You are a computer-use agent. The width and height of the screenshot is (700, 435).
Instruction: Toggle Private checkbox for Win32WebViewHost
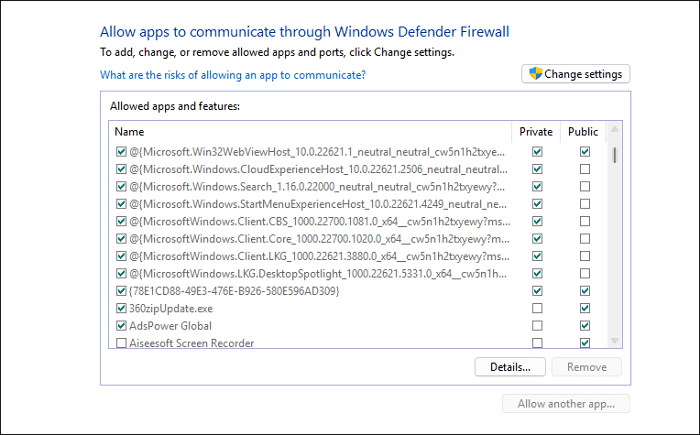pos(537,152)
